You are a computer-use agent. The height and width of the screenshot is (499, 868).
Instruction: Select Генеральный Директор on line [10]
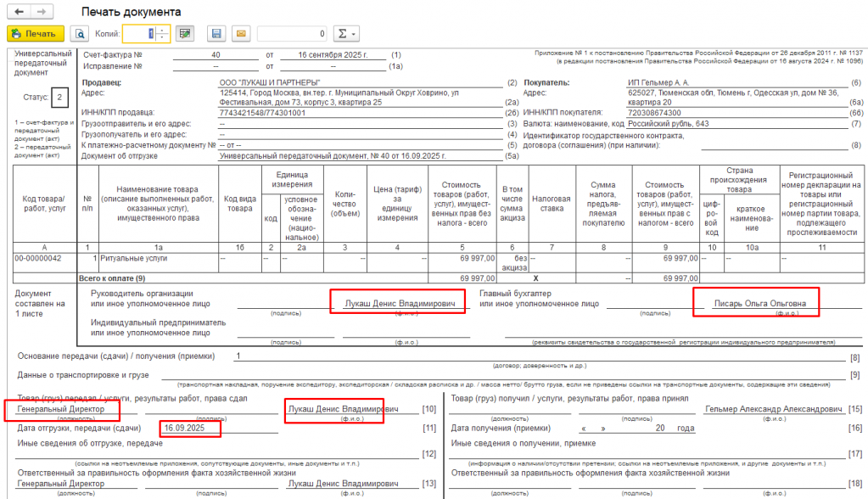61,409
